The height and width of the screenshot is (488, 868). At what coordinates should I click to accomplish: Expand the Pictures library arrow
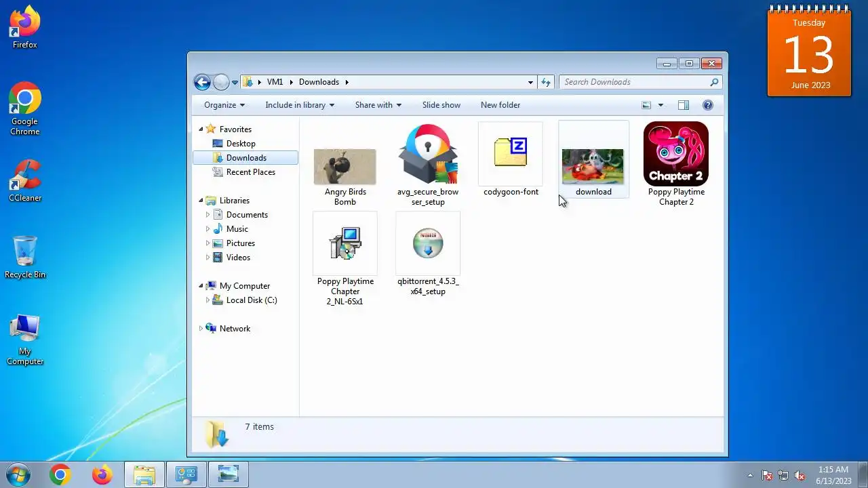click(x=208, y=243)
